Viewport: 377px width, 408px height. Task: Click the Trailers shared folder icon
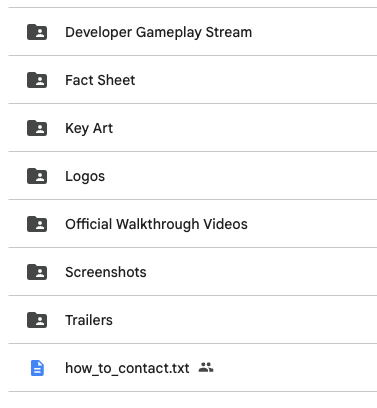coord(37,320)
